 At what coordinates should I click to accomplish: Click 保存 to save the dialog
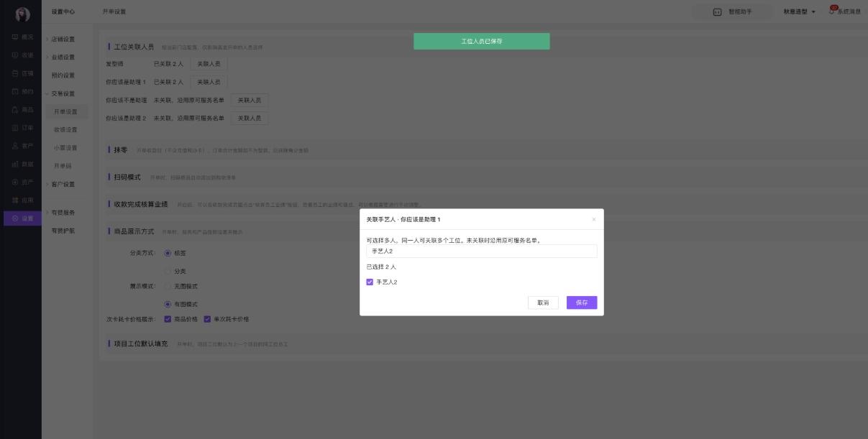pyautogui.click(x=582, y=303)
